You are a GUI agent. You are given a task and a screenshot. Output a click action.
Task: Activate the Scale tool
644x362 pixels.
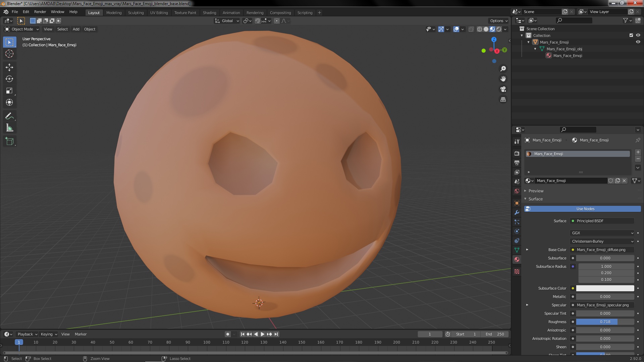click(9, 91)
